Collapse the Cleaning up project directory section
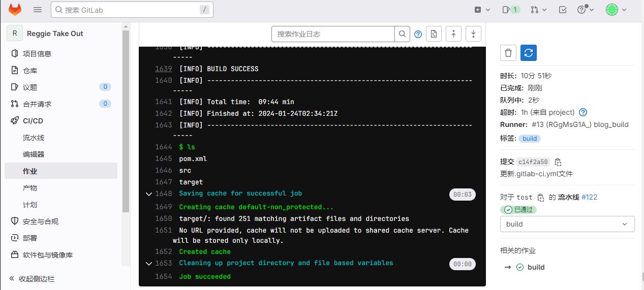This screenshot has height=290, width=644. pos(149,264)
